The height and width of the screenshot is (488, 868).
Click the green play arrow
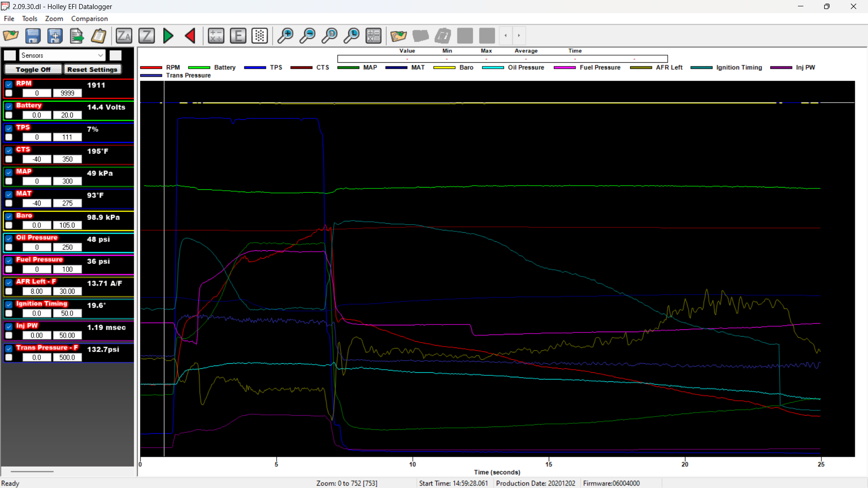pyautogui.click(x=168, y=36)
